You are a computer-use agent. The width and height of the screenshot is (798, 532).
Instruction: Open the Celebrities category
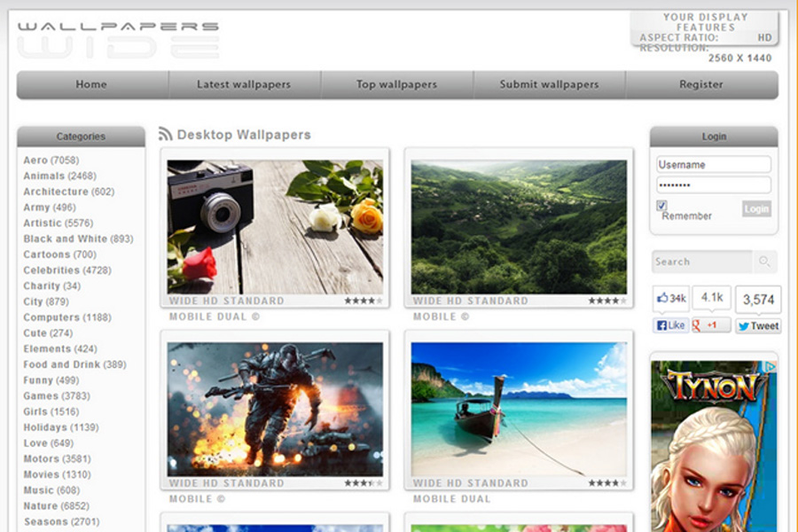pyautogui.click(x=67, y=270)
